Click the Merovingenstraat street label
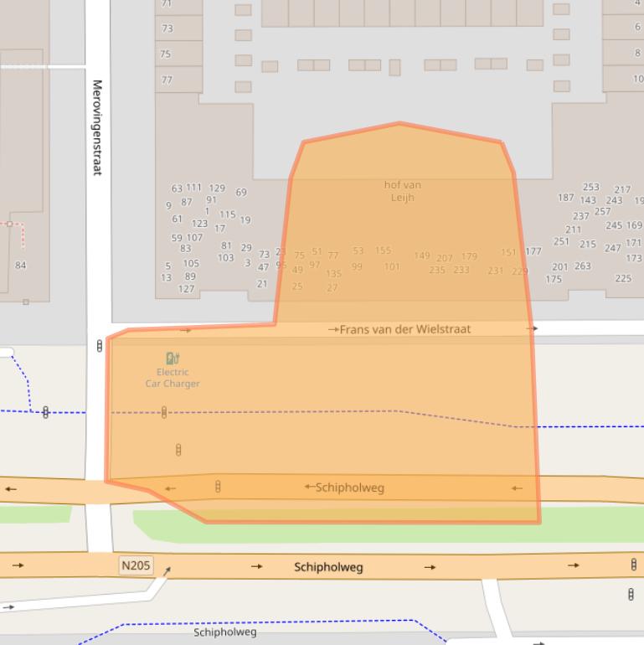 tap(97, 127)
